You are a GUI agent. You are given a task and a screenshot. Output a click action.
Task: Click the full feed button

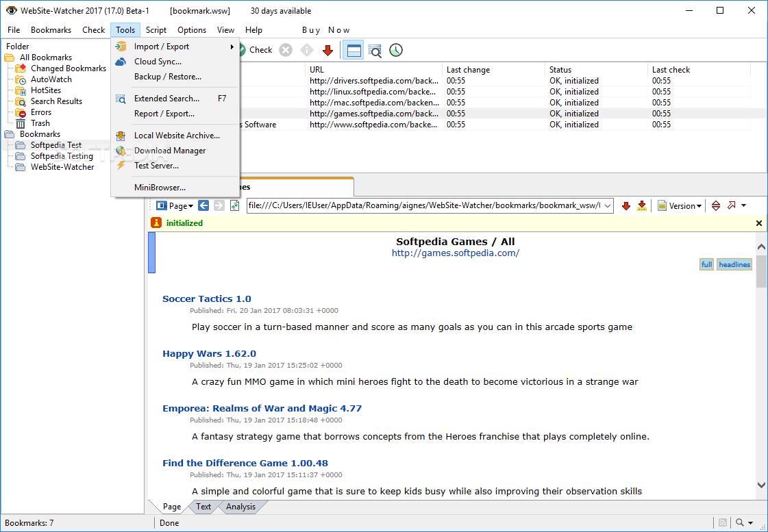tap(706, 265)
